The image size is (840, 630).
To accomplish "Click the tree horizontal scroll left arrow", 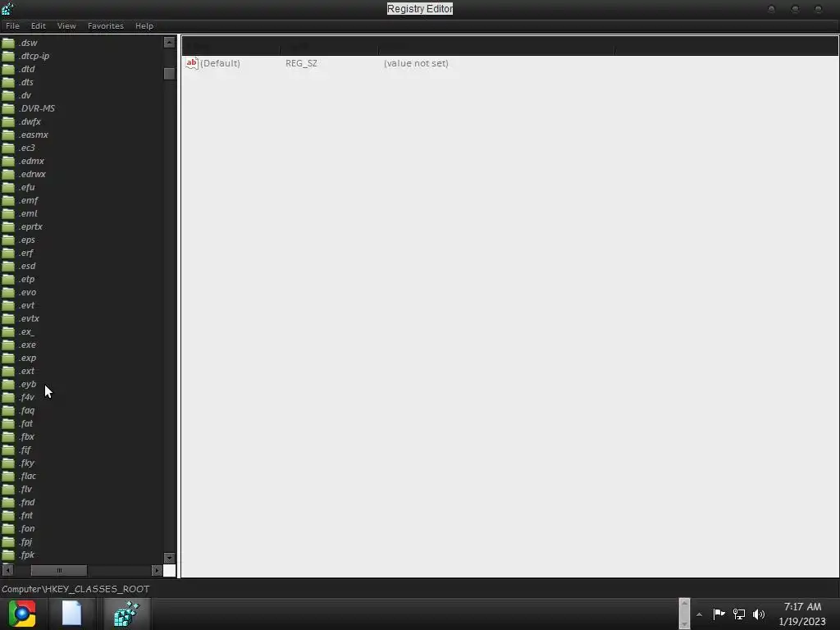I will pyautogui.click(x=7, y=571).
